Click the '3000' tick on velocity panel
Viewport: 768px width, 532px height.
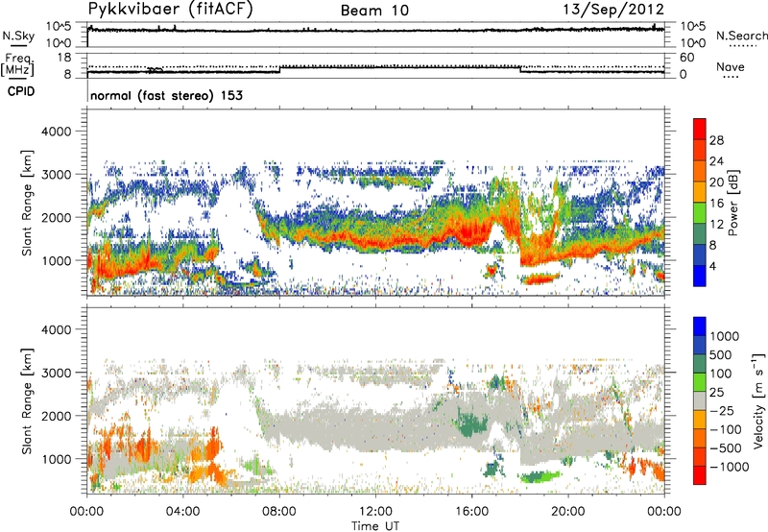coord(57,373)
